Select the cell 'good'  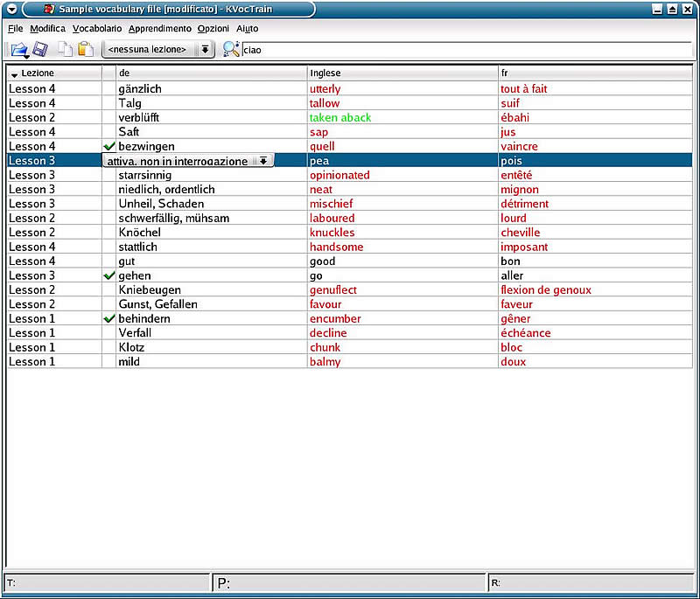coord(402,261)
